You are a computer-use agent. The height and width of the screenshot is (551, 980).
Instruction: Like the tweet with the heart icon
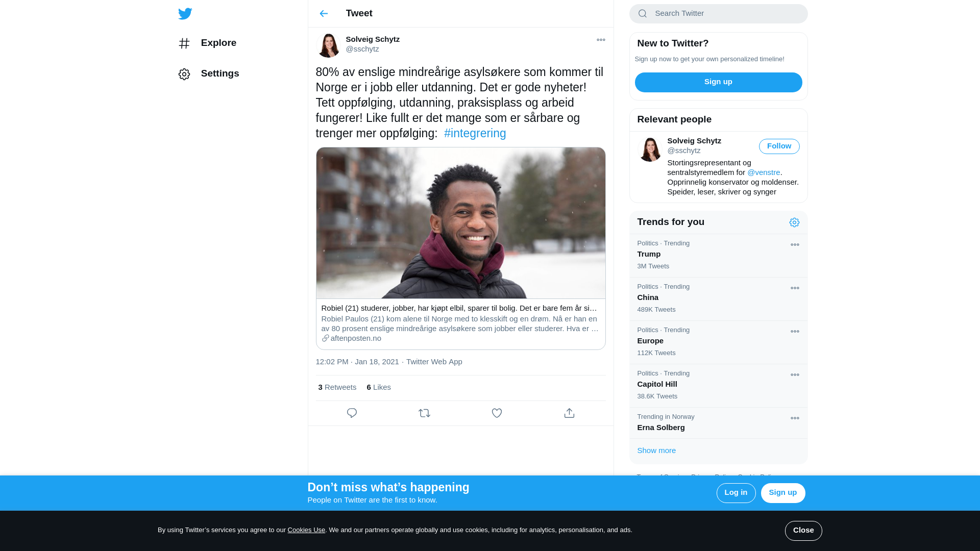497,413
